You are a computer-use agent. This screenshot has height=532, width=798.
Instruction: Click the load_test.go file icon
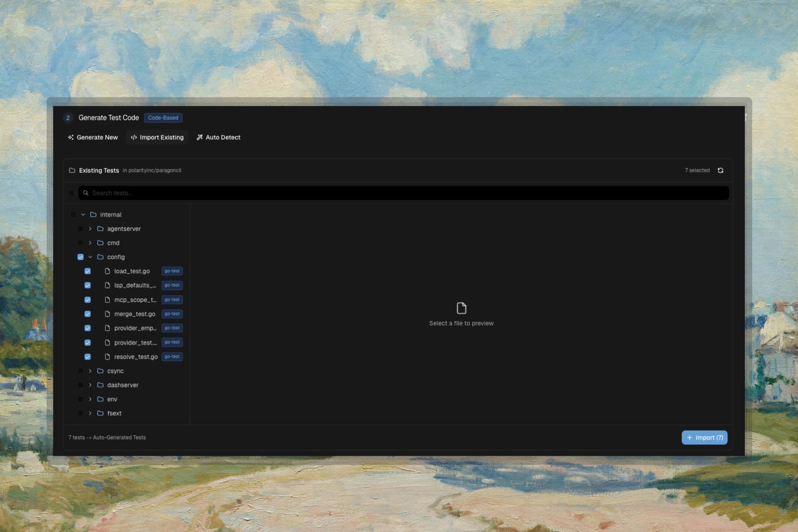pyautogui.click(x=107, y=271)
